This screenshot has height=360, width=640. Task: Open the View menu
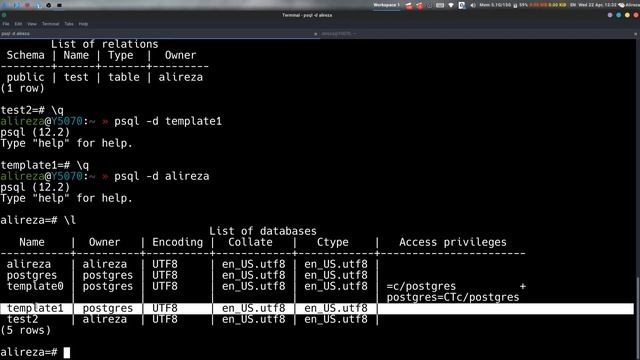coord(32,24)
